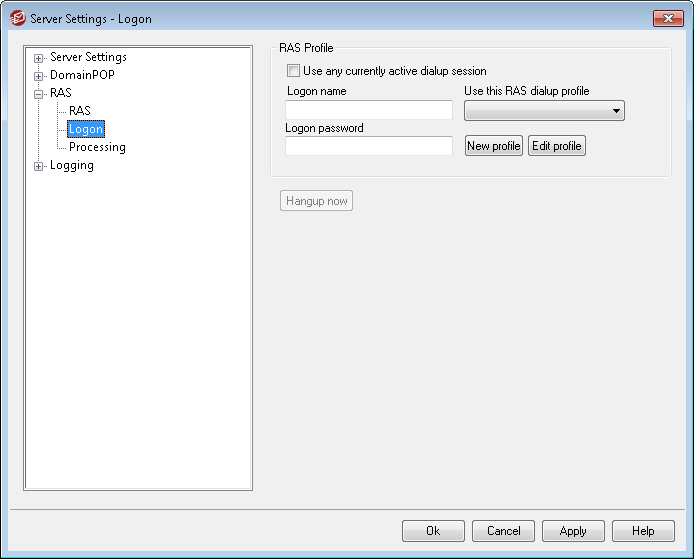This screenshot has height=559, width=694.
Task: Click the Logon name input field
Action: point(369,110)
